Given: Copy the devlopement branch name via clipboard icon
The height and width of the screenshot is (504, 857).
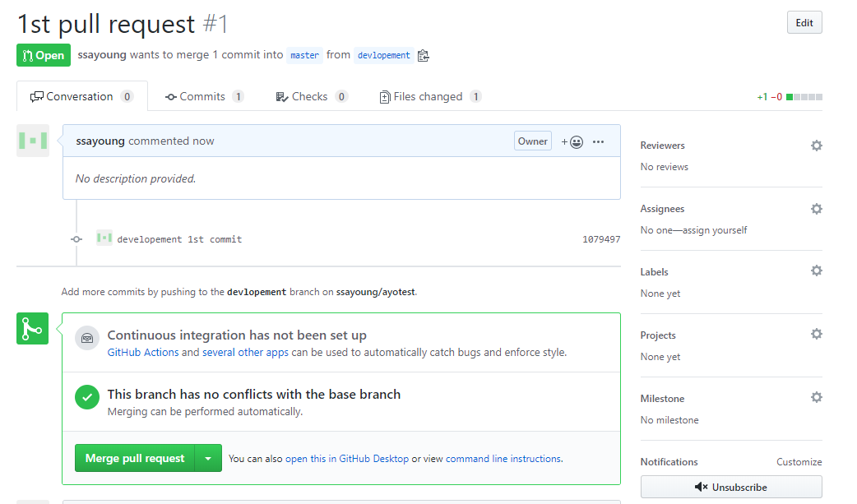Looking at the screenshot, I should coord(423,55).
